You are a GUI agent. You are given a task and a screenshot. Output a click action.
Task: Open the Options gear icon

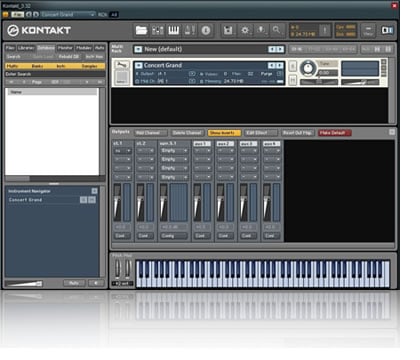point(245,30)
